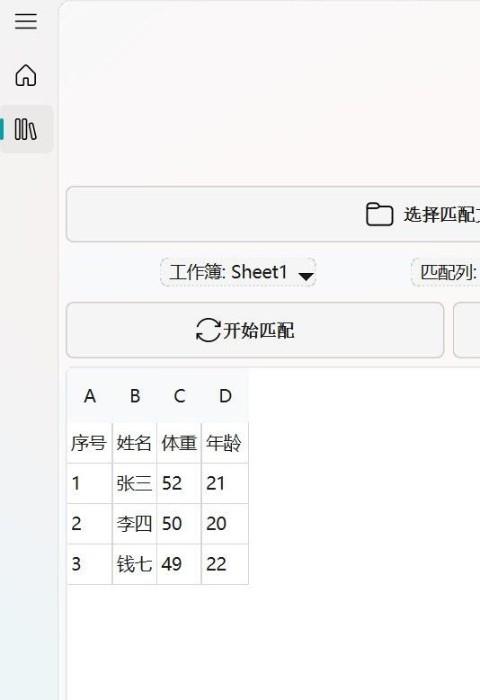Viewport: 480px width, 700px height.
Task: Click the 姓名 header cell
Action: (134, 443)
